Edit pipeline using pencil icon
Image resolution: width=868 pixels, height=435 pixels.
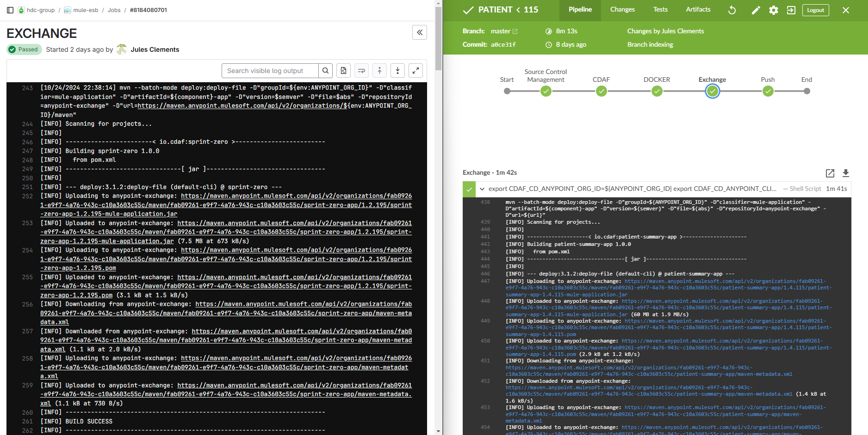coord(756,10)
